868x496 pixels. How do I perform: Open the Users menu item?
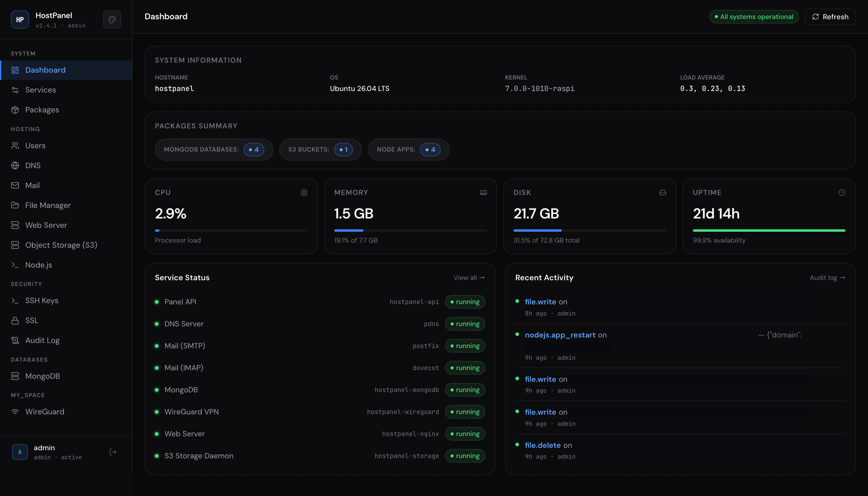(x=66, y=146)
